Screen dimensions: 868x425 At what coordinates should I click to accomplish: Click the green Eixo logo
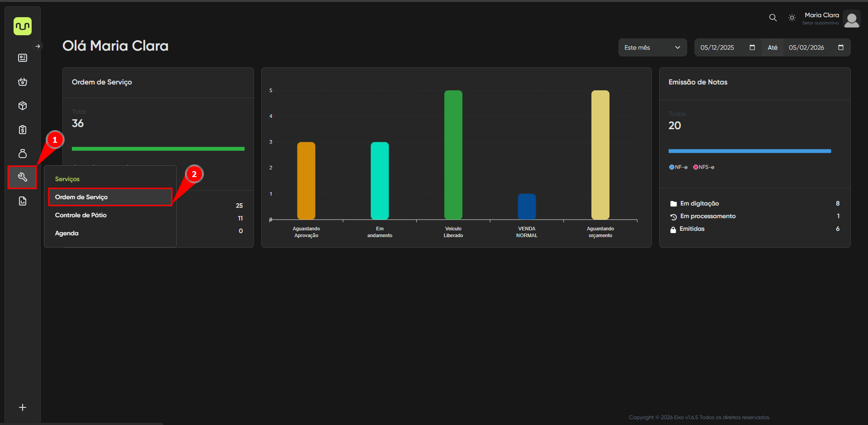(22, 26)
